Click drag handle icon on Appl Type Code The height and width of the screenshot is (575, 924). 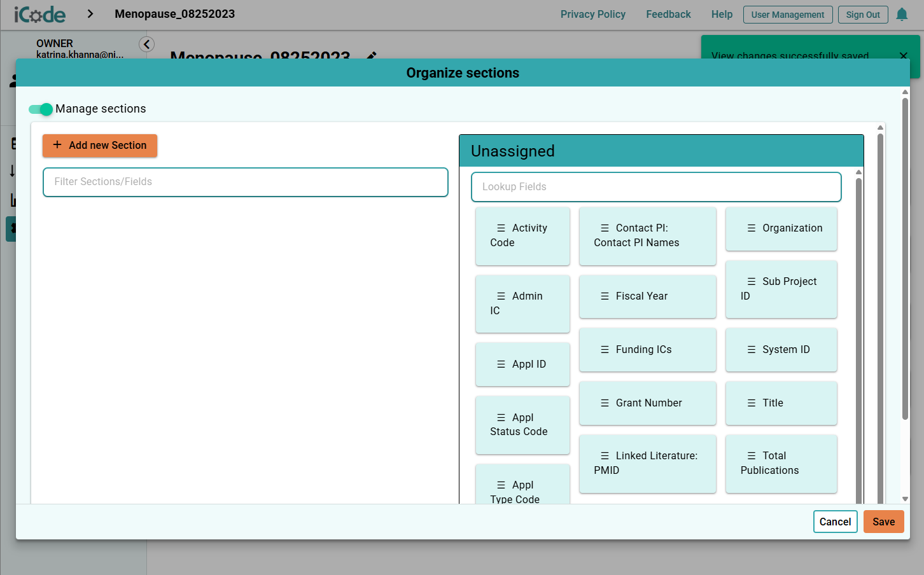501,485
